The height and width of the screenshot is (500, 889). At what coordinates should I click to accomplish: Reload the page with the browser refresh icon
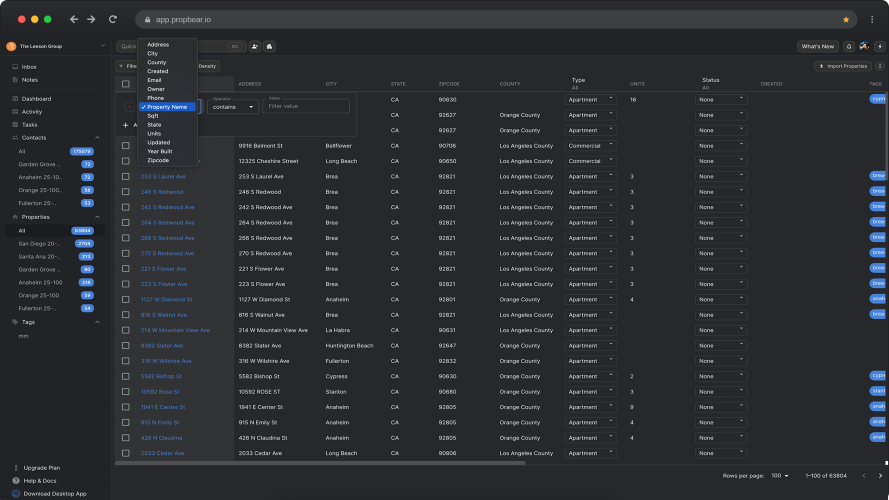(112, 19)
